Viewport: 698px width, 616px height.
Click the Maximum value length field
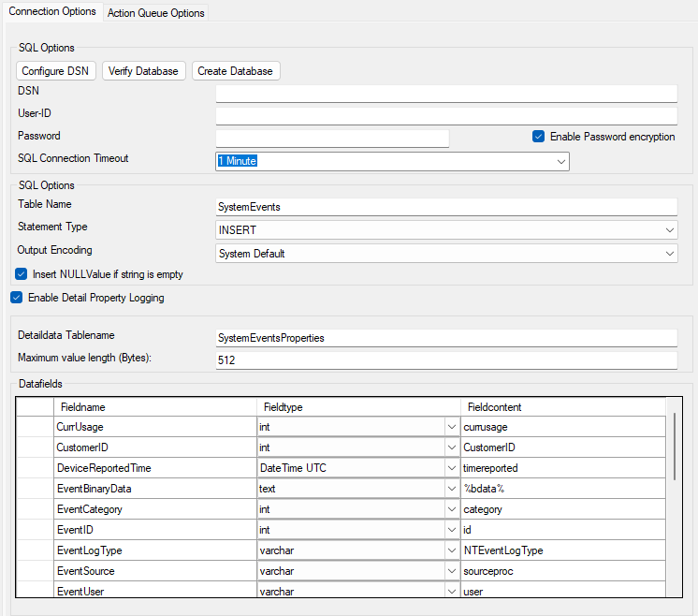445,360
